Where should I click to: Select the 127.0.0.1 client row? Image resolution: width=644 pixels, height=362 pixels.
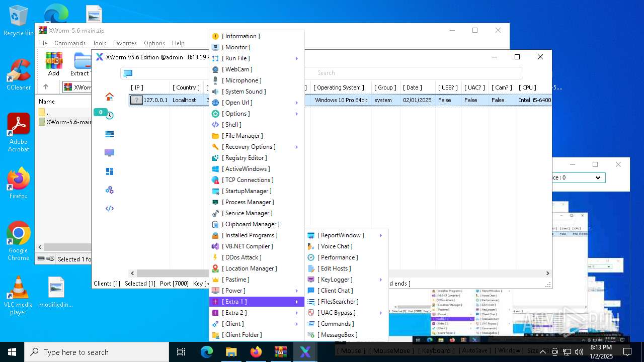pyautogui.click(x=340, y=100)
